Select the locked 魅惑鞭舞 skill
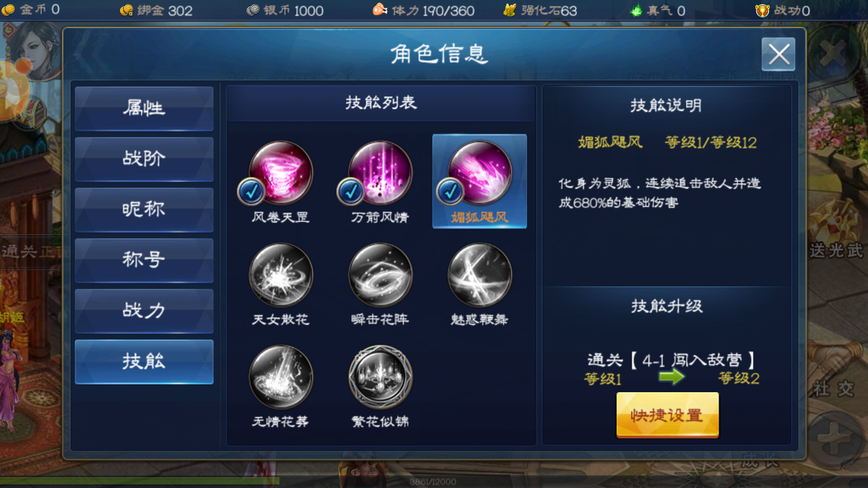Screen dimensions: 868x488 pos(480,275)
